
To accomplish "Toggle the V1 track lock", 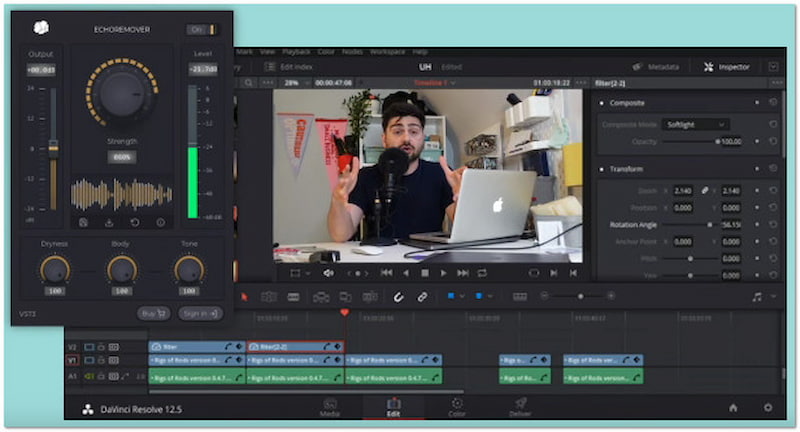I will 101,360.
